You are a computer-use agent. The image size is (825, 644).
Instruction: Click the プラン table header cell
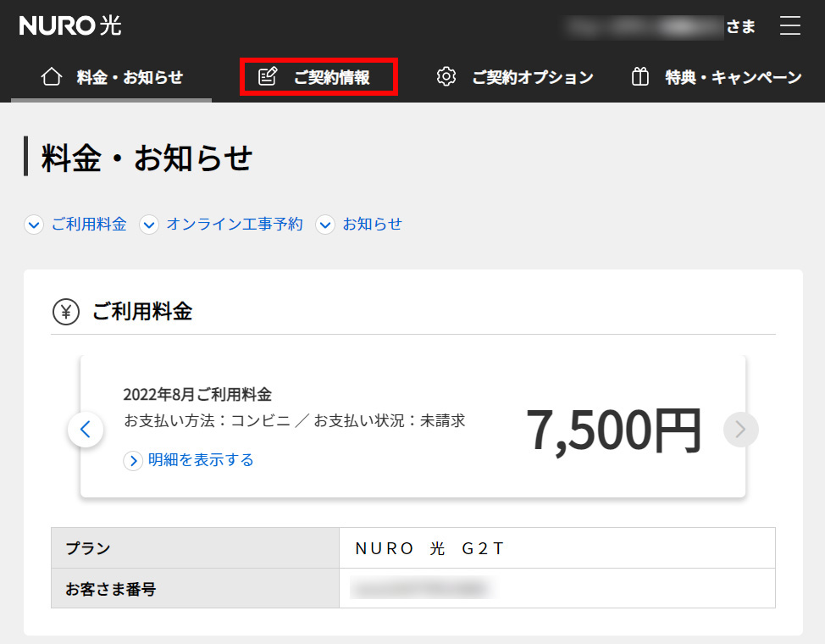[195, 548]
